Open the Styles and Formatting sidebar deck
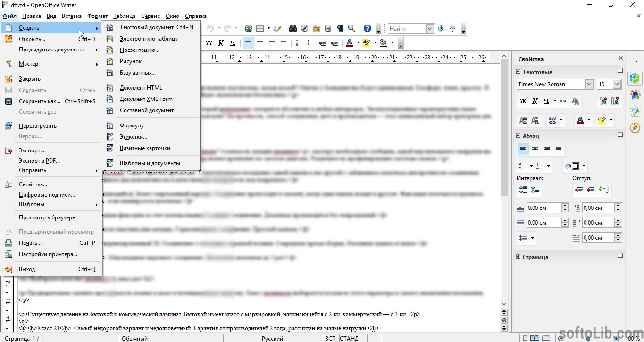 [635, 94]
